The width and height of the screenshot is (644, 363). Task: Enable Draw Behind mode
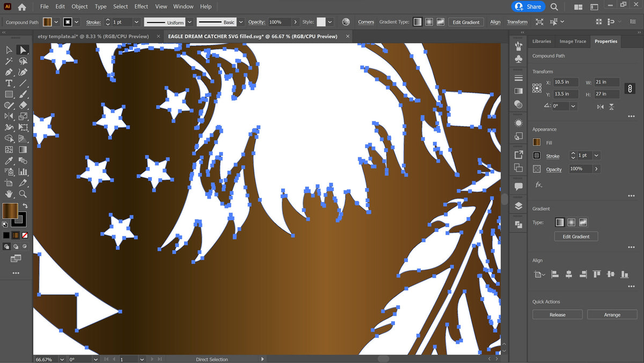coord(16,246)
